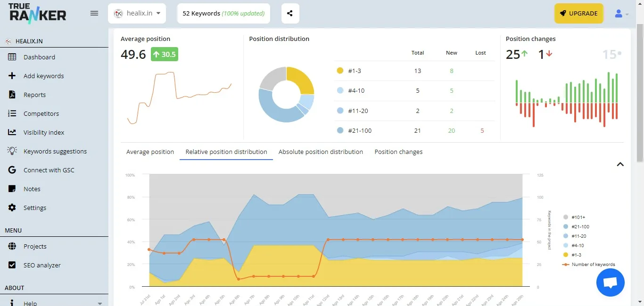Click the Total value 13 for #1-3
Screen dimensions: 644x306
[418, 71]
